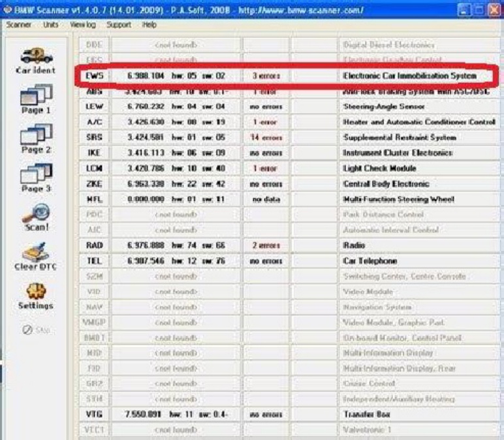Open the Units menu
Image resolution: width=504 pixels, height=440 pixels.
coord(51,25)
